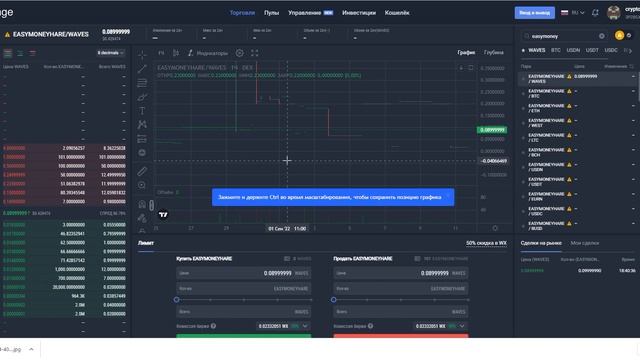The width and height of the screenshot is (640, 360).
Task: Select the crosshair cursor tool in chart toolbar
Action: 142,54
